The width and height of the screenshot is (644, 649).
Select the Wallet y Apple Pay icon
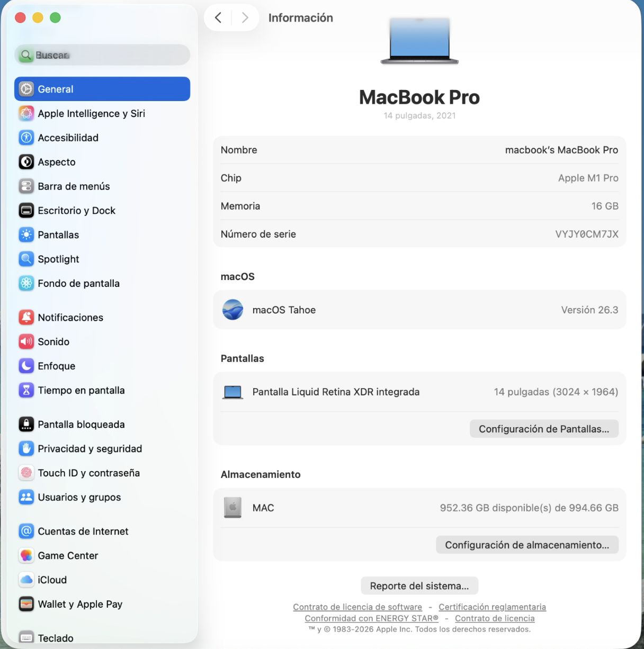26,604
